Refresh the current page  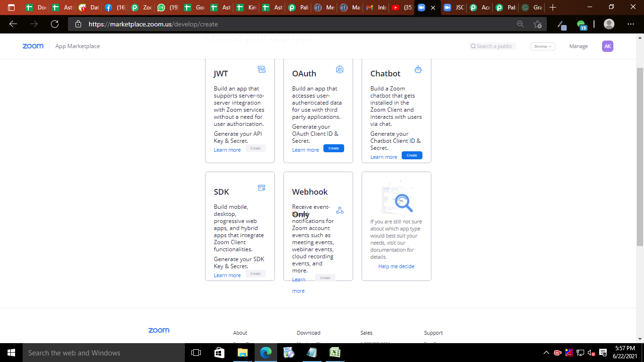pos(55,24)
